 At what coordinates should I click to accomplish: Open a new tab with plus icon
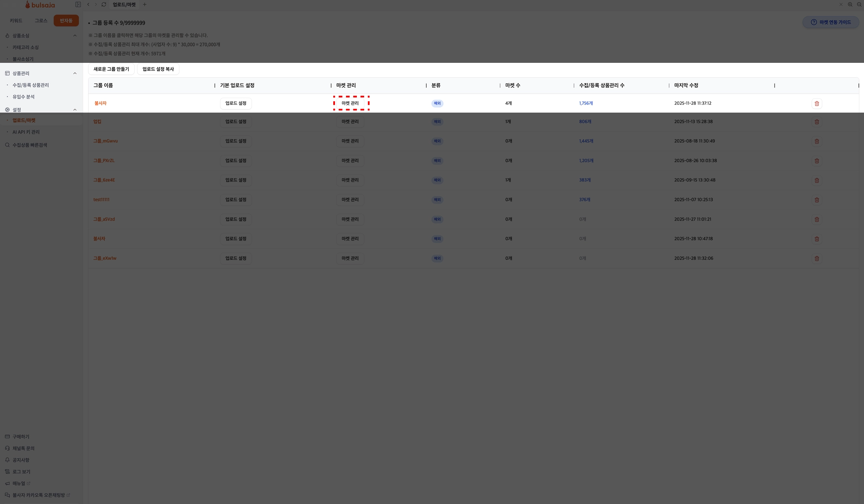[145, 5]
